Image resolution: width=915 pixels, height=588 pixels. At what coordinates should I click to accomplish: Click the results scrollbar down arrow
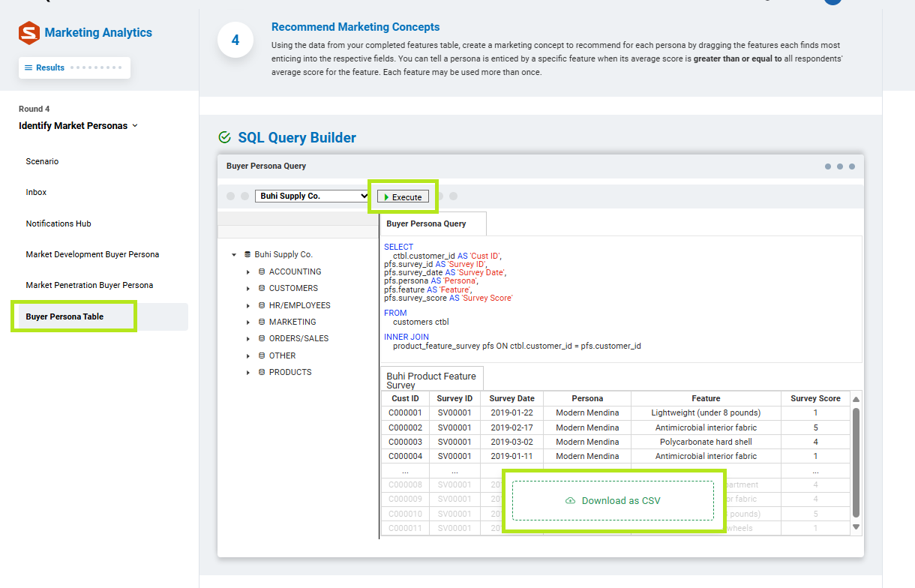tap(856, 527)
